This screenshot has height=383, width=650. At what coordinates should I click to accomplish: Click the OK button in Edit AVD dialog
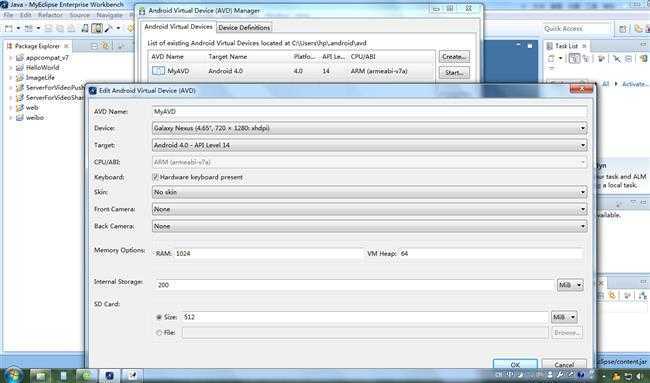[515, 364]
